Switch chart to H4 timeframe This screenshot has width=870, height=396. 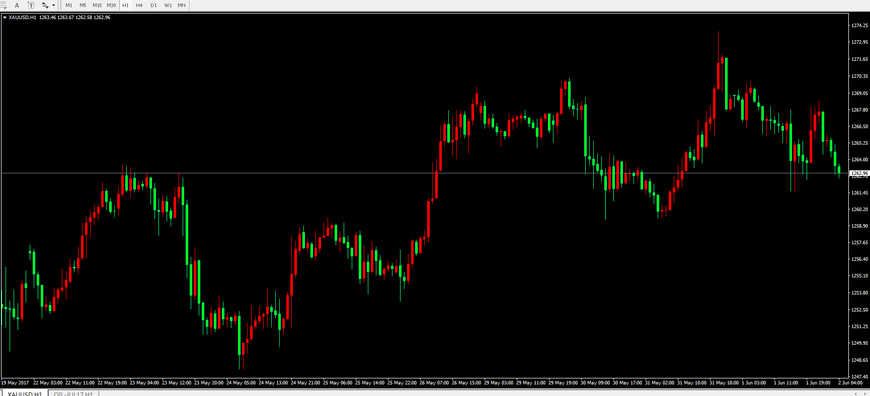coord(139,5)
